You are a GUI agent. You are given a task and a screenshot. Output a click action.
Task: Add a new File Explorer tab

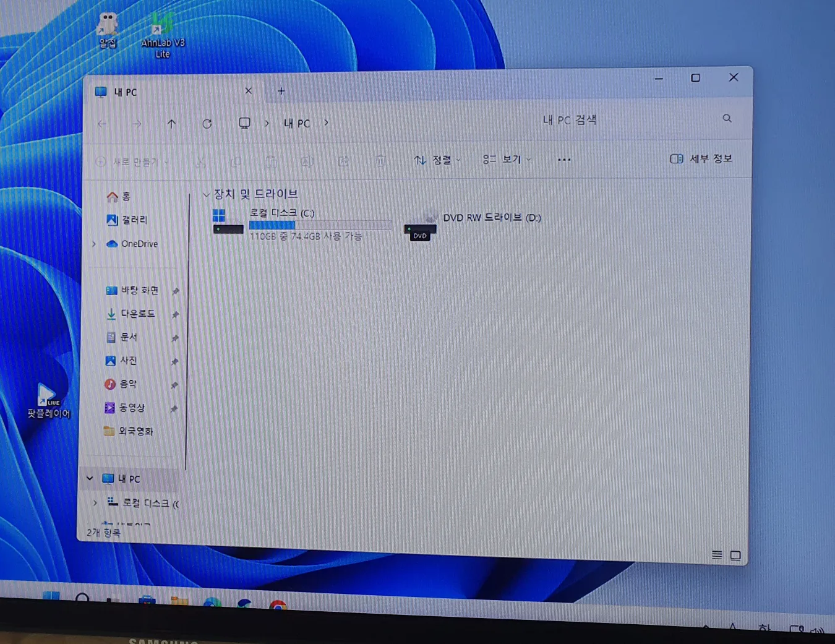tap(281, 91)
